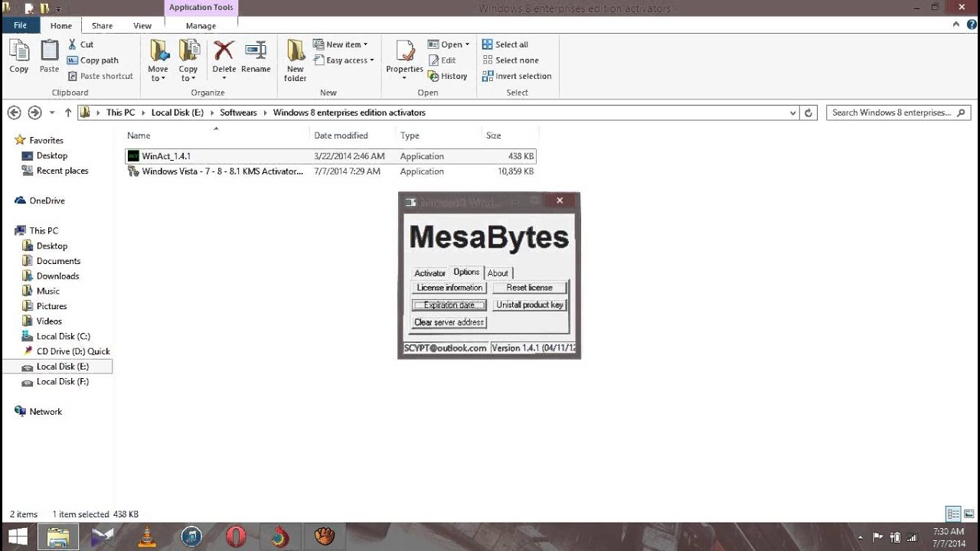Click the Search Windows 8 enterprises field

click(x=898, y=112)
